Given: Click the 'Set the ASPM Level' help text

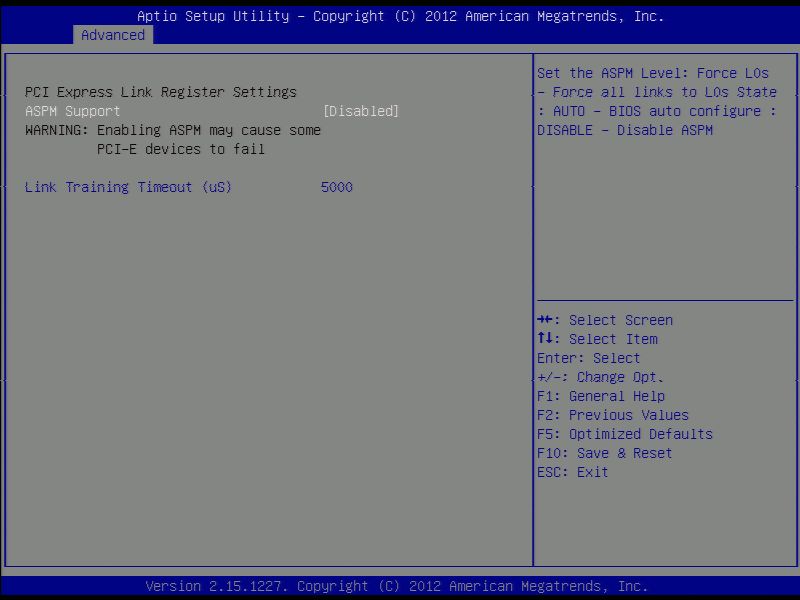Looking at the screenshot, I should 653,73.
